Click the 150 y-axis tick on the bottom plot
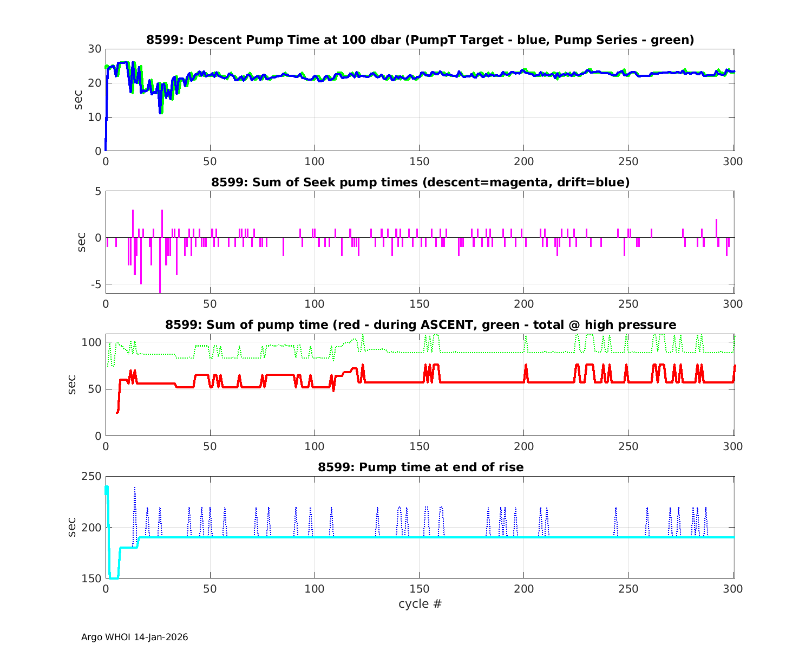Image resolution: width=812 pixels, height=650 pixels. 91,578
